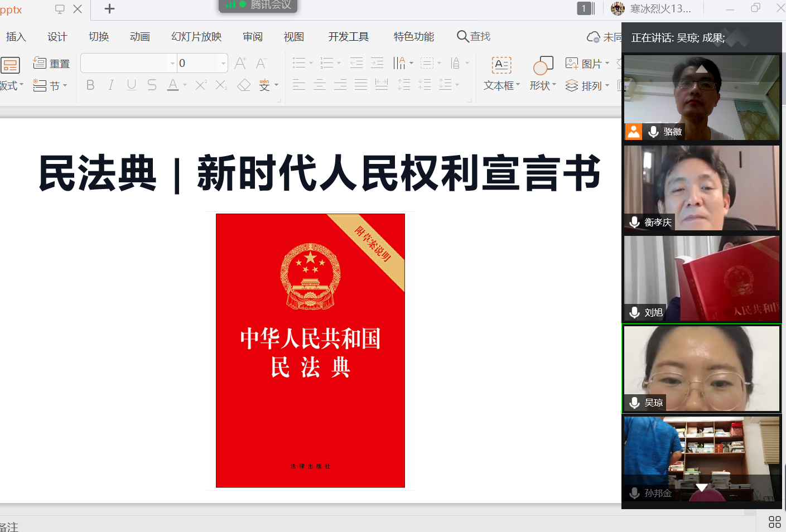Click the Italic formatting icon

pos(111,85)
